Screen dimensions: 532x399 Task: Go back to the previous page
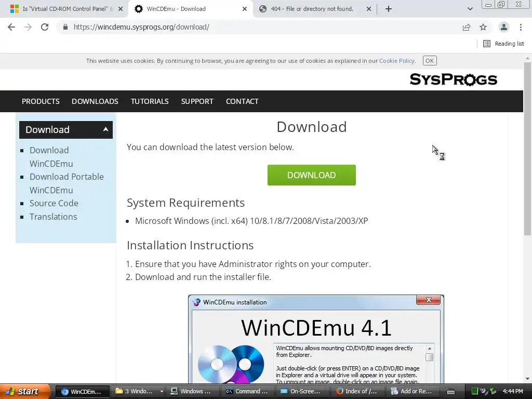click(x=11, y=27)
